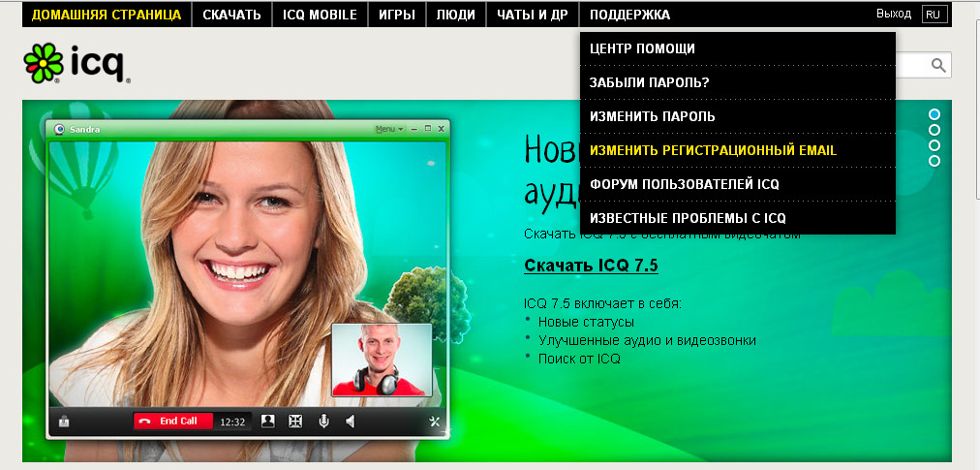Choose ЦЕНТР ПОМОЩИ from the dropdown
Screen dimensions: 980x470
tap(738, 48)
